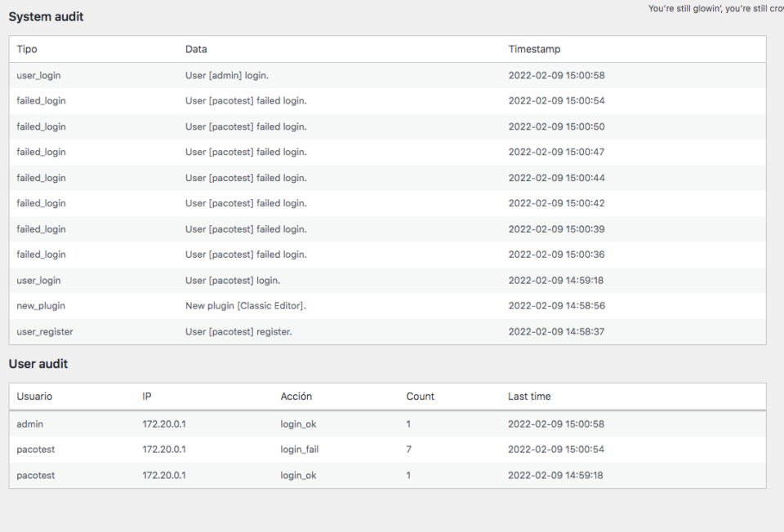784x532 pixels.
Task: Click 'User [pacotest] login.' data cell
Action: pos(233,281)
